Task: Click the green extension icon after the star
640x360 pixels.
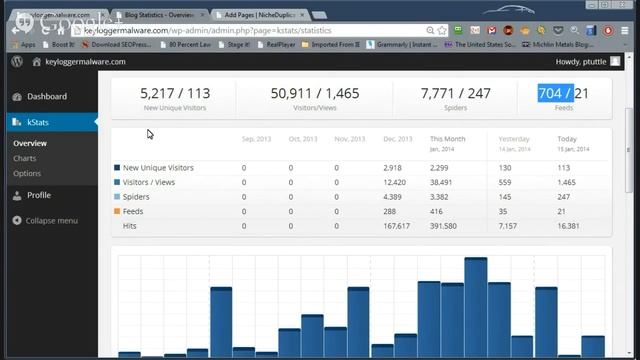Action: (x=458, y=30)
